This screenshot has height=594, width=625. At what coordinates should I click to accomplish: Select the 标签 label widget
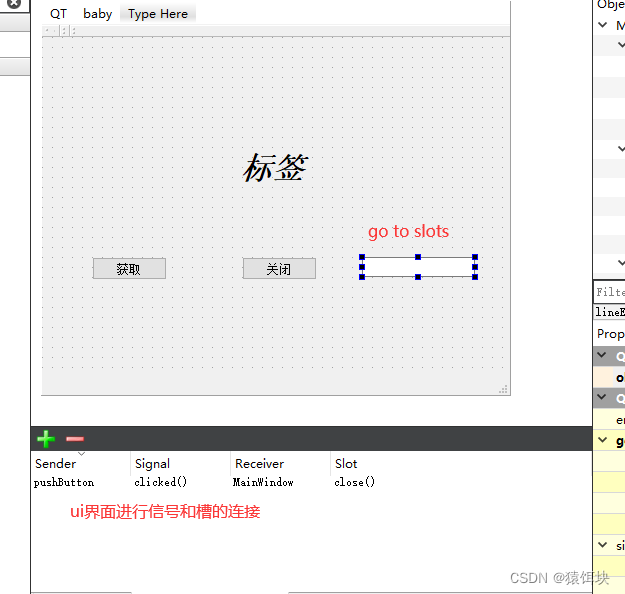(275, 168)
